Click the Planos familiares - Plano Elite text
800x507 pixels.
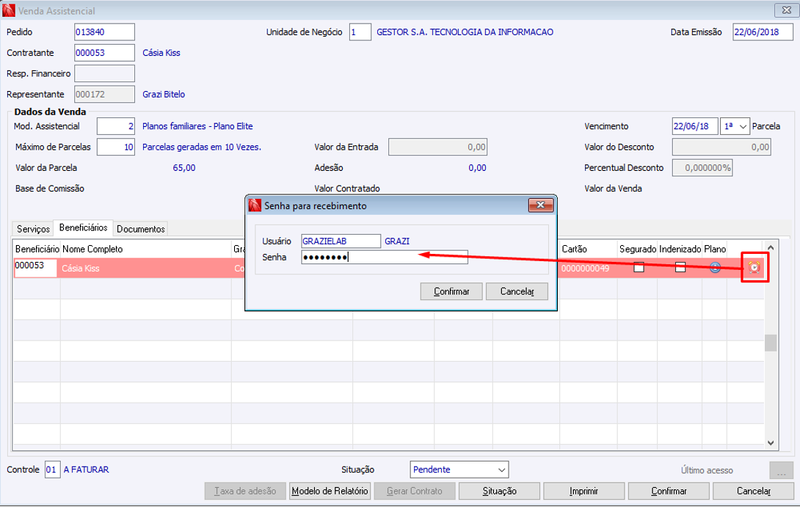click(x=197, y=126)
